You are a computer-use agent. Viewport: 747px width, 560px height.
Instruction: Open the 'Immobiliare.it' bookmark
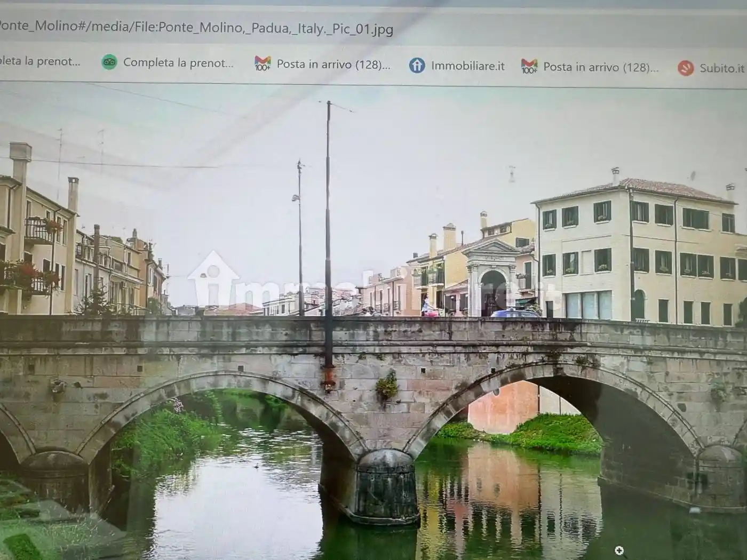click(467, 66)
